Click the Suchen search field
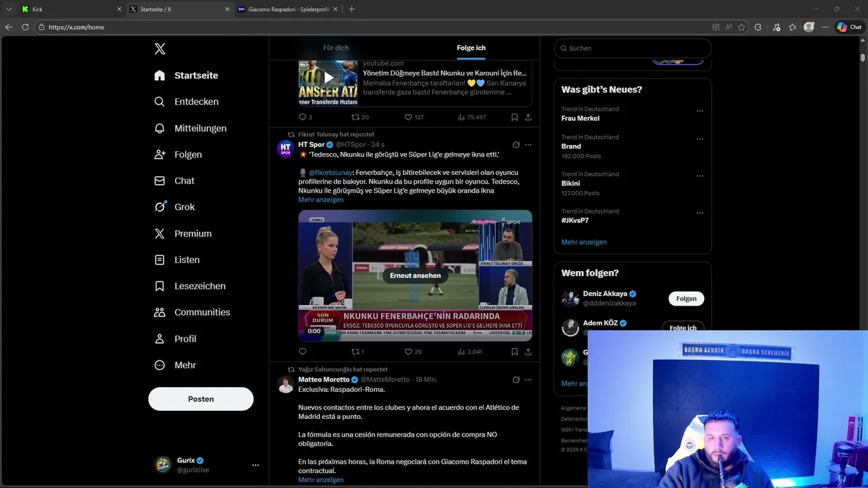The width and height of the screenshot is (868, 488). pos(633,48)
